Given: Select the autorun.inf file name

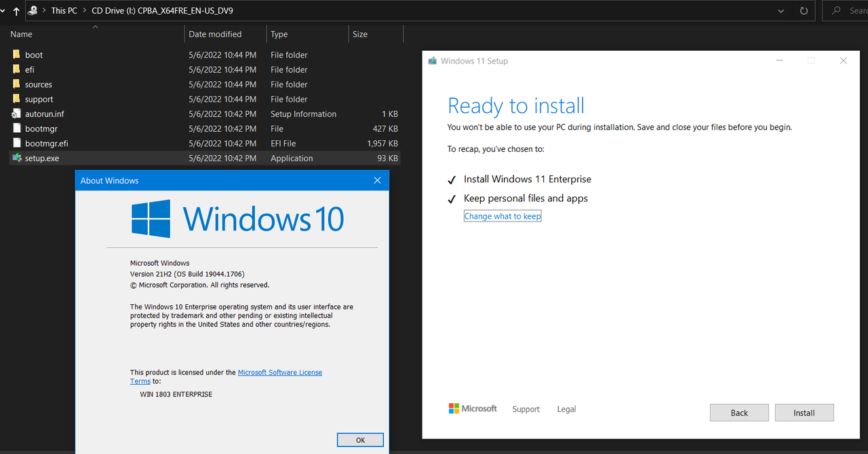Looking at the screenshot, I should [45, 114].
